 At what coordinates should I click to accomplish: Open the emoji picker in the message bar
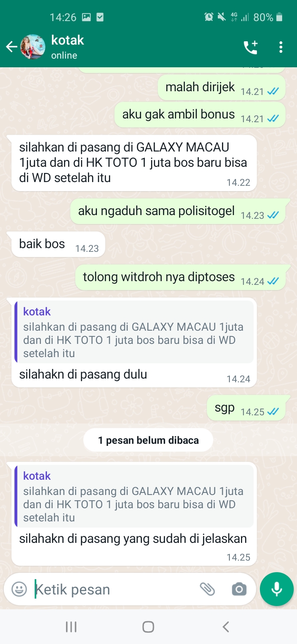pos(19,589)
